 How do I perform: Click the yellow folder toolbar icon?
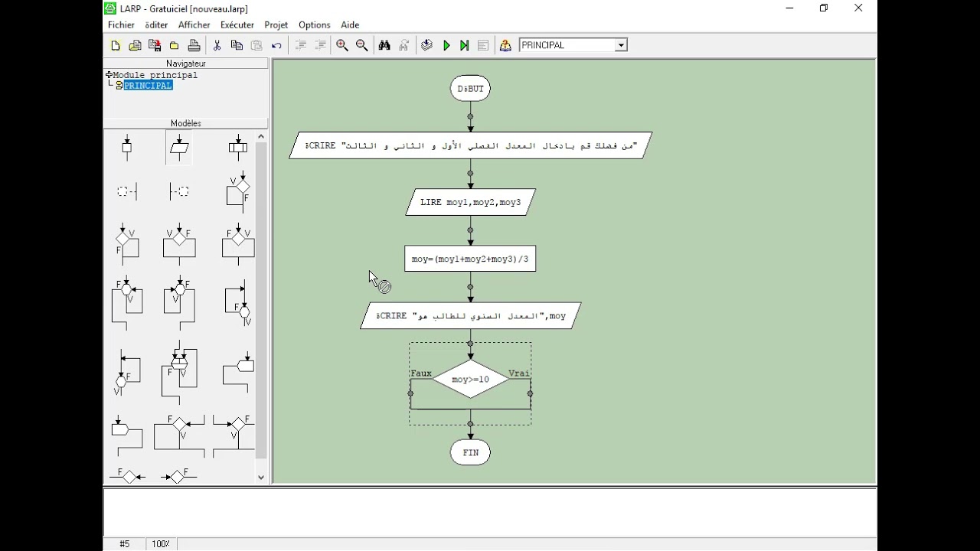174,45
